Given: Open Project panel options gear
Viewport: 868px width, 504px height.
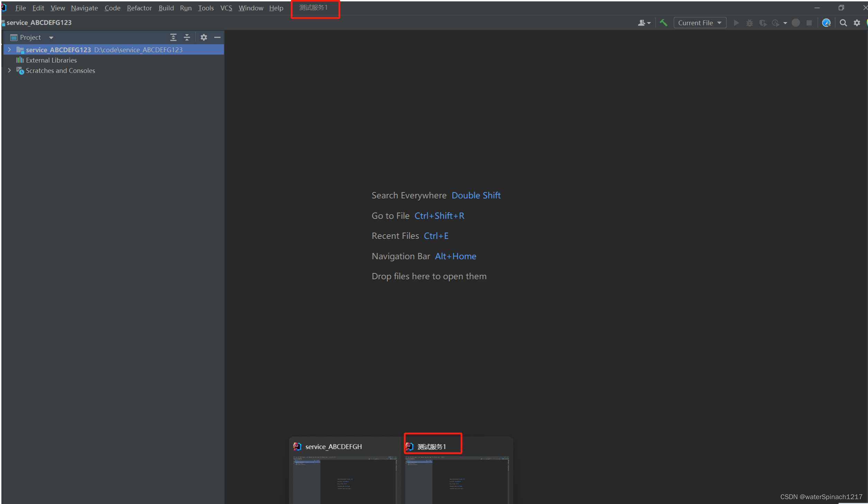Looking at the screenshot, I should [204, 37].
